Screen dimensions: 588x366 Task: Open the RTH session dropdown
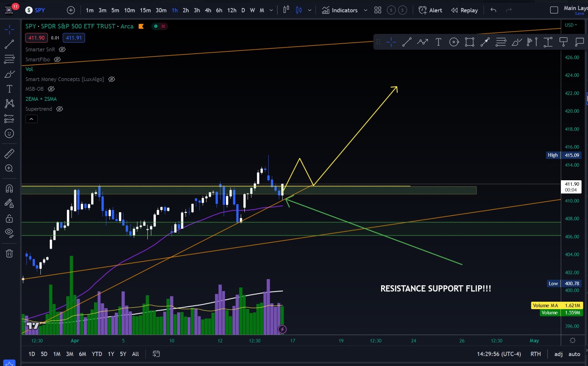pyautogui.click(x=535, y=354)
